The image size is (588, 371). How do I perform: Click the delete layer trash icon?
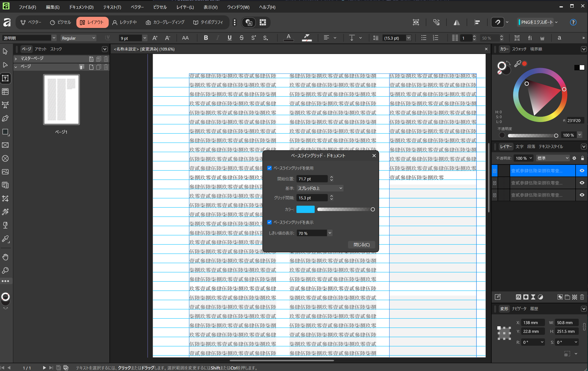(x=582, y=297)
